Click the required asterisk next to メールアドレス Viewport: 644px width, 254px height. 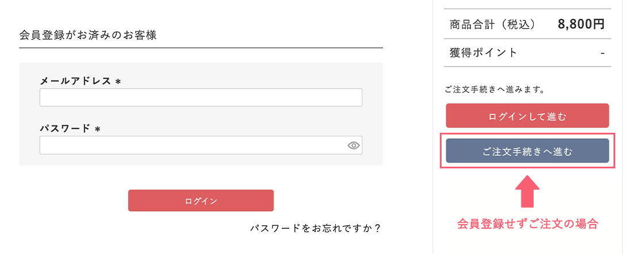(118, 82)
